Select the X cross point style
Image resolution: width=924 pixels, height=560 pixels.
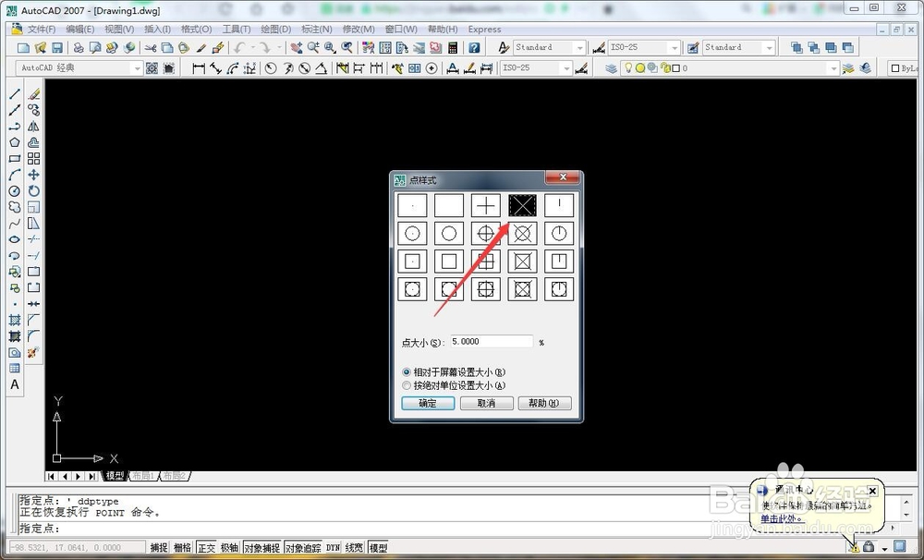click(522, 205)
